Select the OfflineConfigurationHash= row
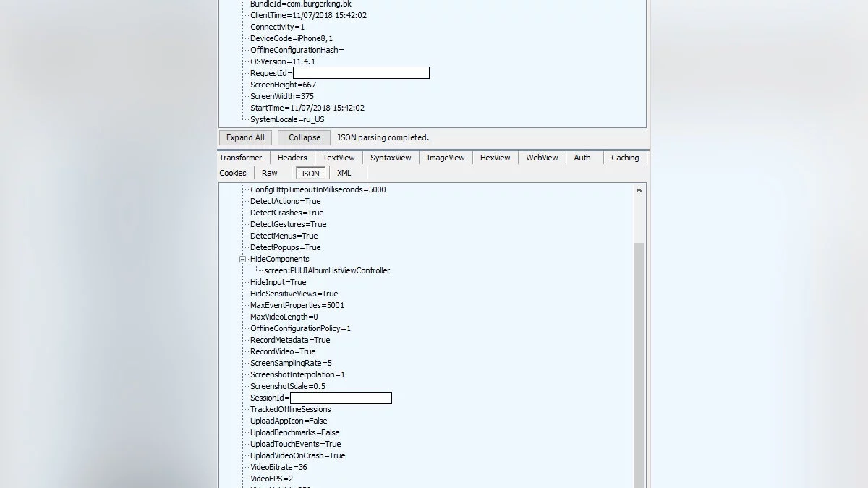The width and height of the screenshot is (868, 488). [297, 50]
